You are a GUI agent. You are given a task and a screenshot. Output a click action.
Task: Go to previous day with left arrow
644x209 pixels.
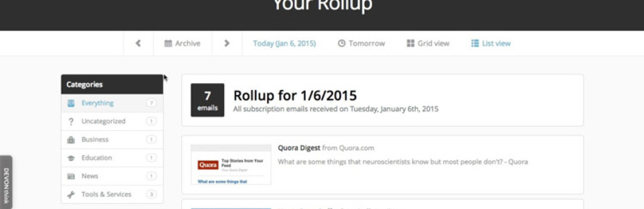(138, 43)
